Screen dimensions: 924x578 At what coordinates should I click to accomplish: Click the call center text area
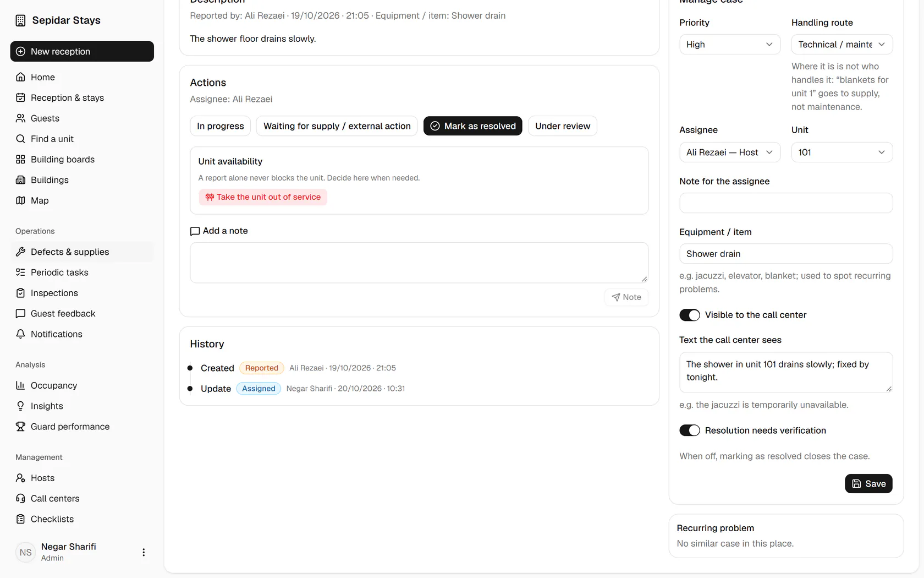(786, 372)
